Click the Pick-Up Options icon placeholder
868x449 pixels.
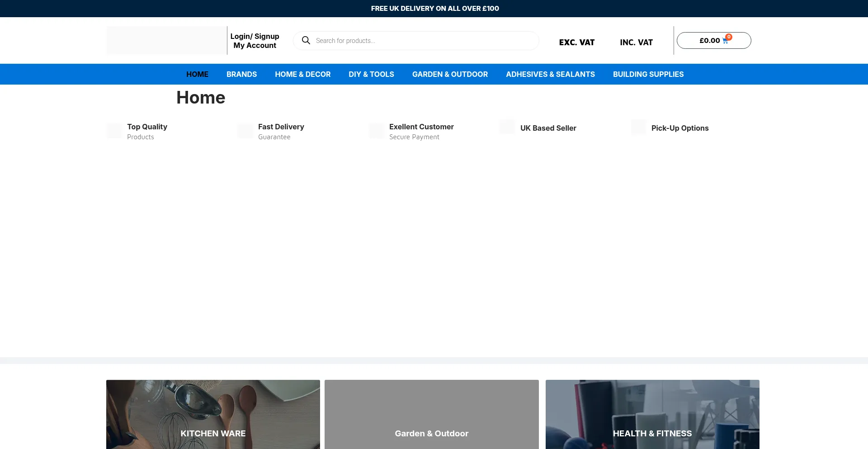639,127
